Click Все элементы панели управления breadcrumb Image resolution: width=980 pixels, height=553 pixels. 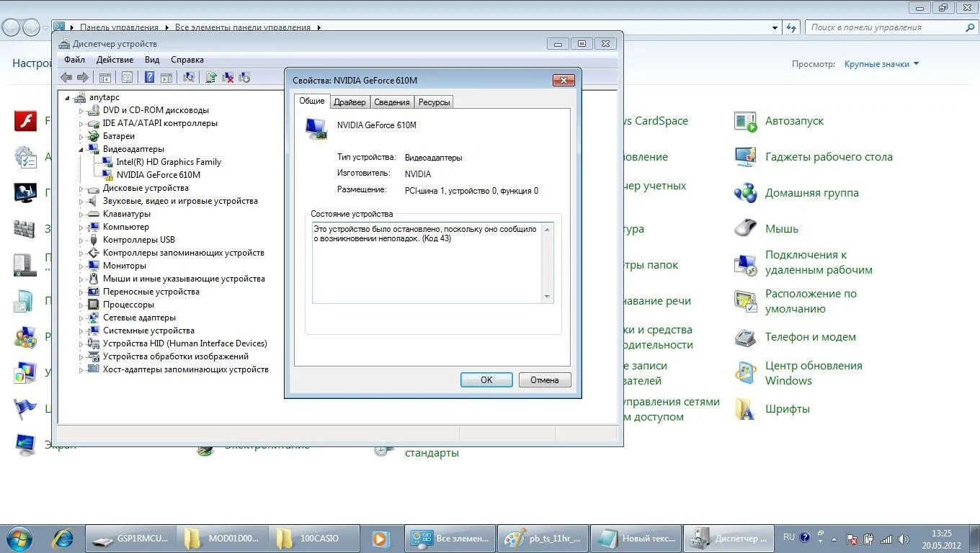click(x=243, y=27)
